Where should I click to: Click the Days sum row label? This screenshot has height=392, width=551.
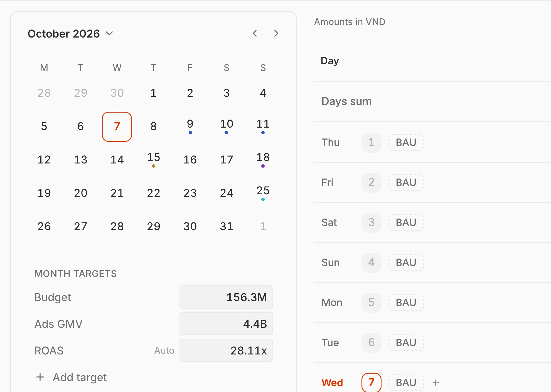click(x=346, y=101)
